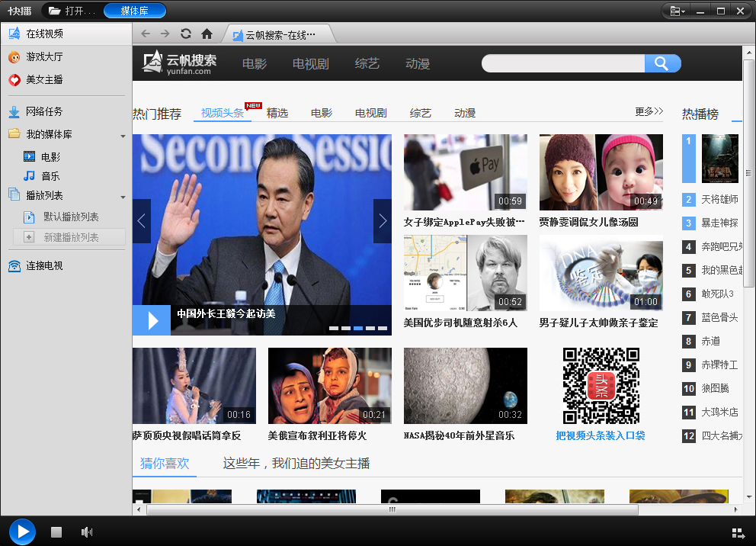
Task: Click the browser home icon
Action: click(x=207, y=34)
